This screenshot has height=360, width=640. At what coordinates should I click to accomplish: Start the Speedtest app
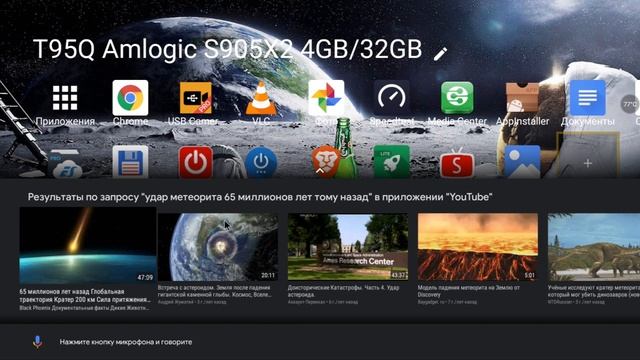[391, 98]
